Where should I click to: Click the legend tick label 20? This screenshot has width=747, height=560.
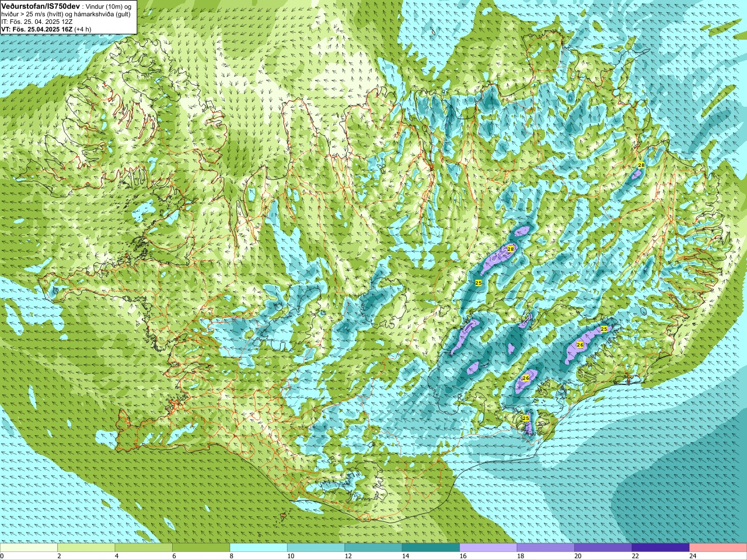click(x=578, y=556)
